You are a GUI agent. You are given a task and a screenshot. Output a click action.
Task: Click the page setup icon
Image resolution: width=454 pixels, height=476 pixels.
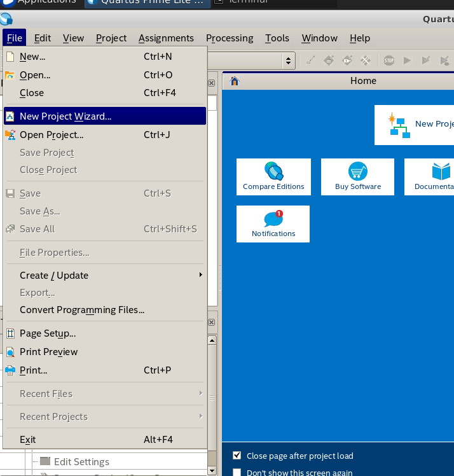point(10,333)
